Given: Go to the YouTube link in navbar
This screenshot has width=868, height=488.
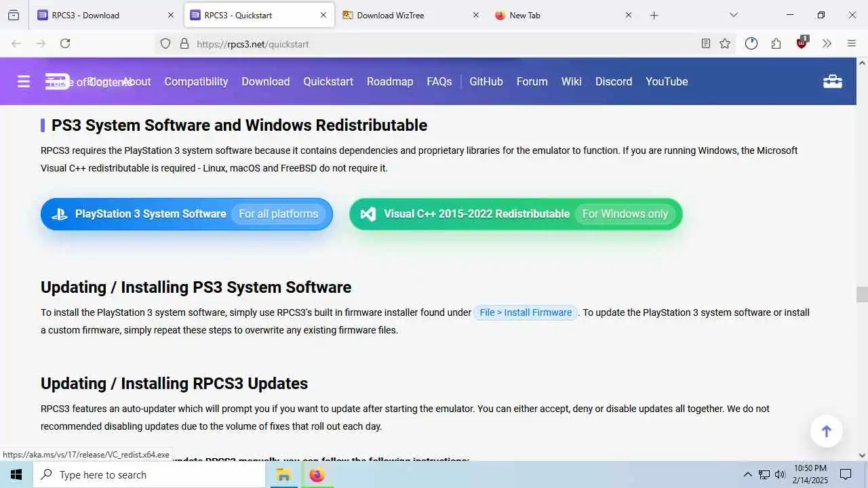Looking at the screenshot, I should point(667,81).
